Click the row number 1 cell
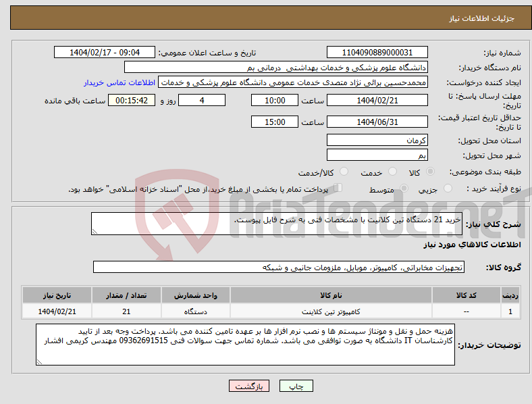 (x=510, y=311)
